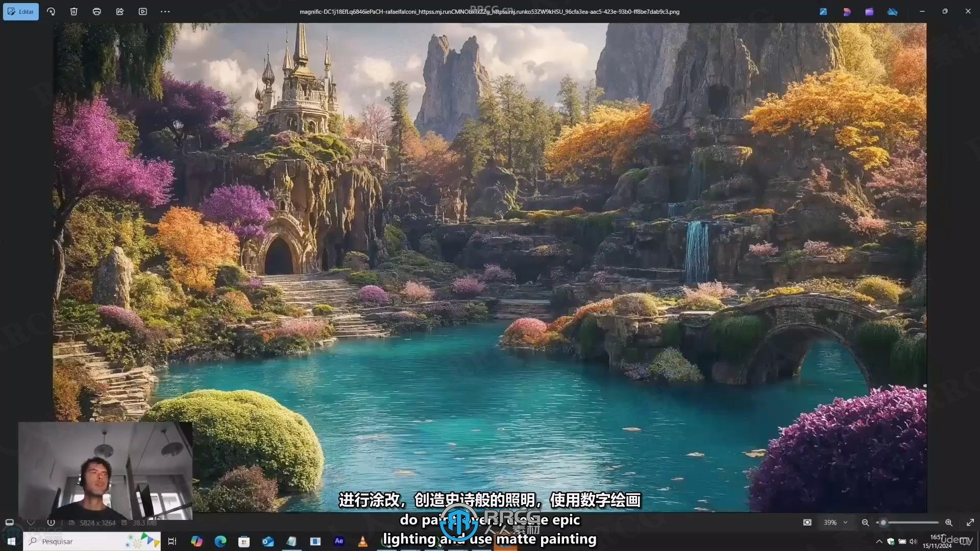This screenshot has width=980, height=551.
Task: Open the Designer magic-wand icon in title bar
Action: point(823,11)
